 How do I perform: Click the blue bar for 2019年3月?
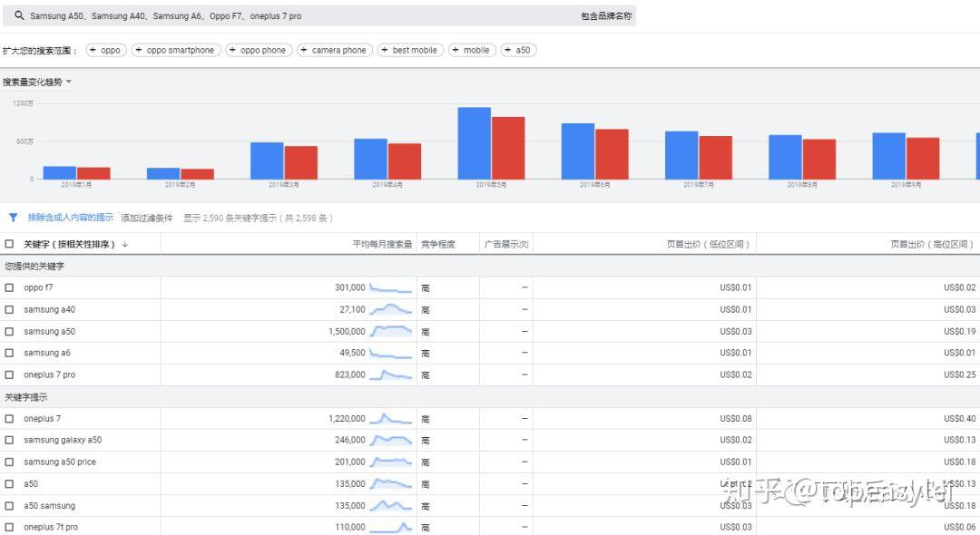267,161
